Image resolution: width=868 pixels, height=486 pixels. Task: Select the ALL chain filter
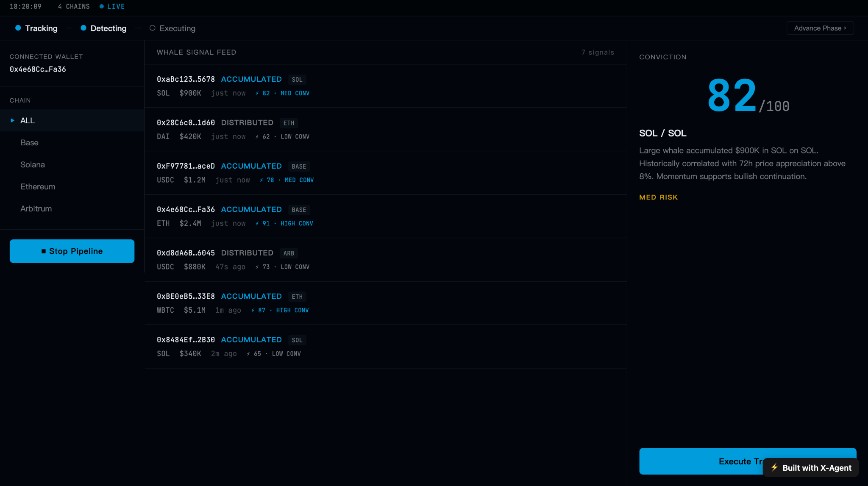pyautogui.click(x=72, y=121)
